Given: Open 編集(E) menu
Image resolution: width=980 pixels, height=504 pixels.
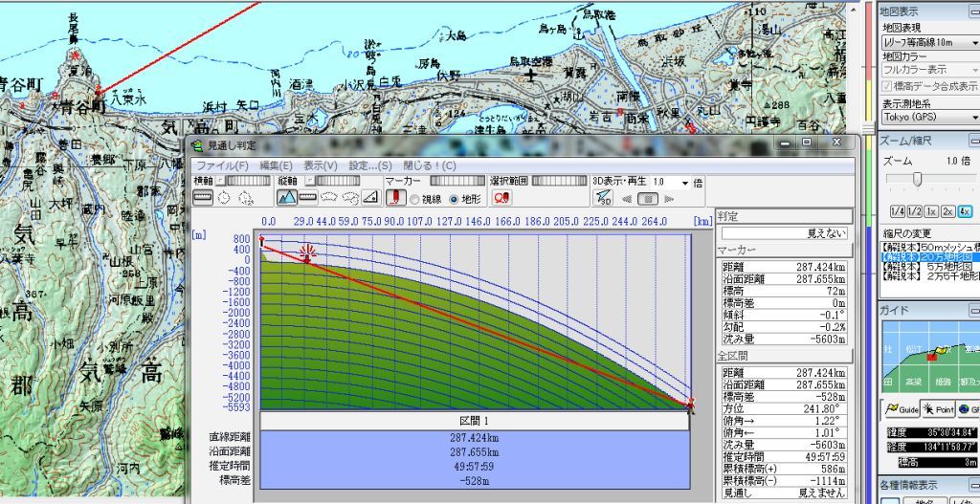Looking at the screenshot, I should click(x=276, y=165).
